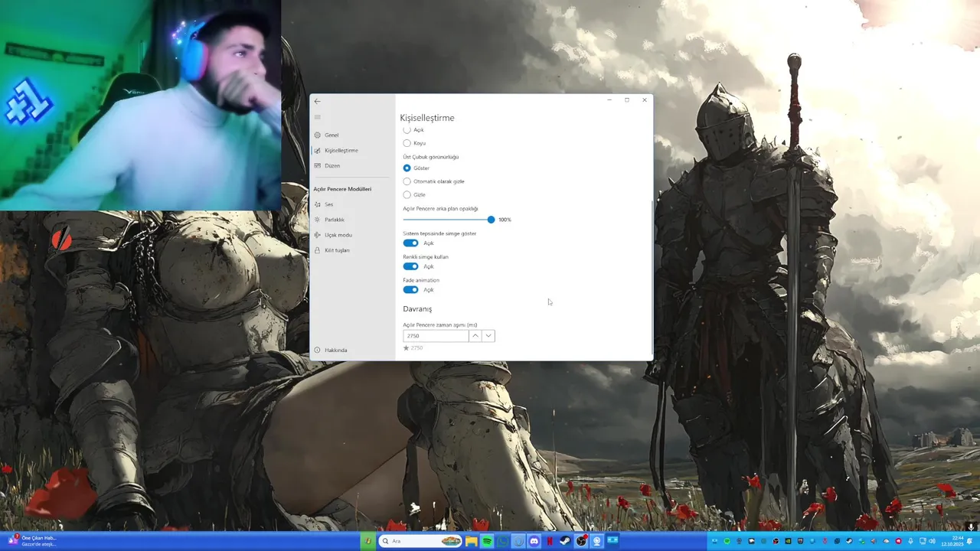Viewport: 980px width, 551px height.
Task: Open notifications bell in taskbar corner
Action: click(969, 541)
